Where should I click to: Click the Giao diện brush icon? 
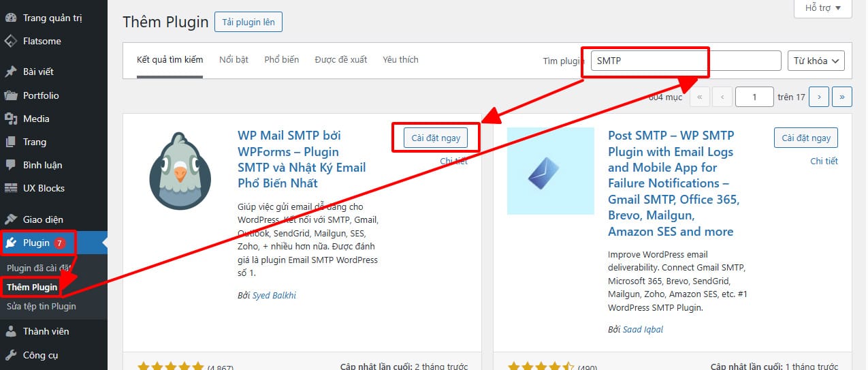point(11,219)
